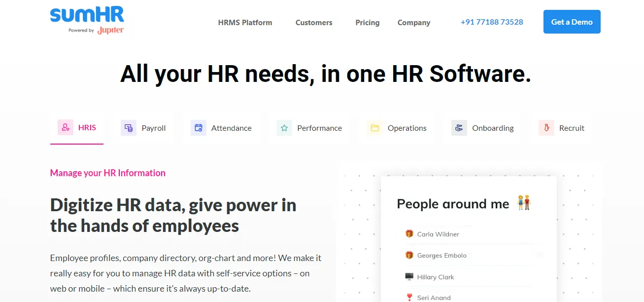
Task: Click the sumHR logo
Action: click(x=87, y=20)
